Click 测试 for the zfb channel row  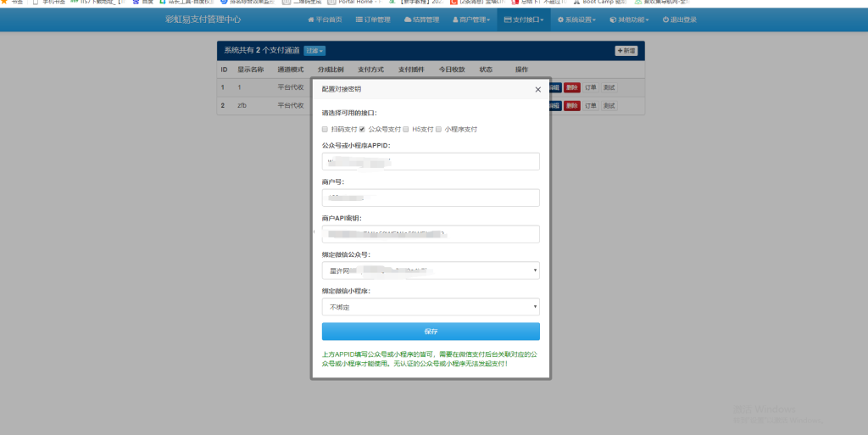click(x=609, y=106)
